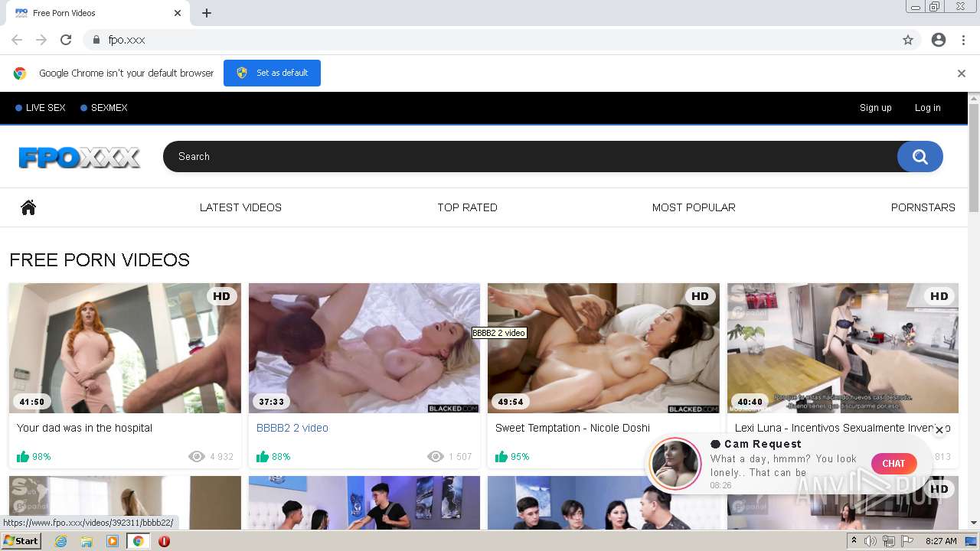The image size is (980, 551).
Task: Open the Top Rated menu item
Action: click(x=467, y=207)
